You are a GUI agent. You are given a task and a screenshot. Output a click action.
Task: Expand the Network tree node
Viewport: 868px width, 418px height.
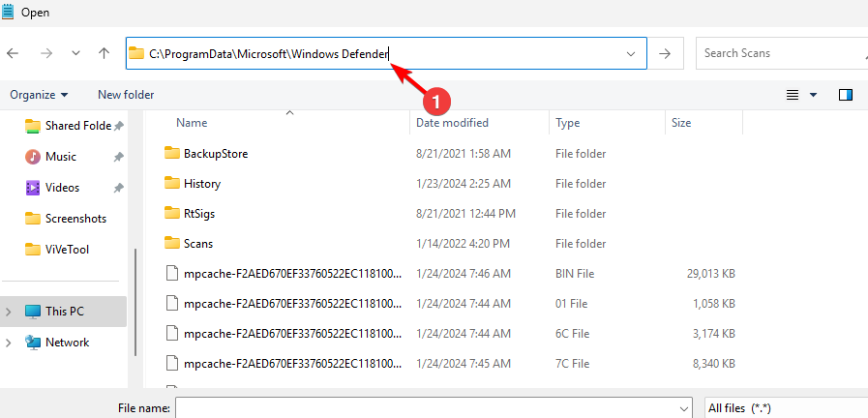click(9, 343)
